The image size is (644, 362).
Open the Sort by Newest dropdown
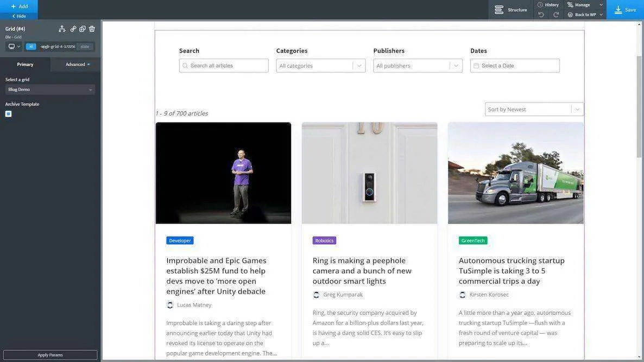click(534, 109)
